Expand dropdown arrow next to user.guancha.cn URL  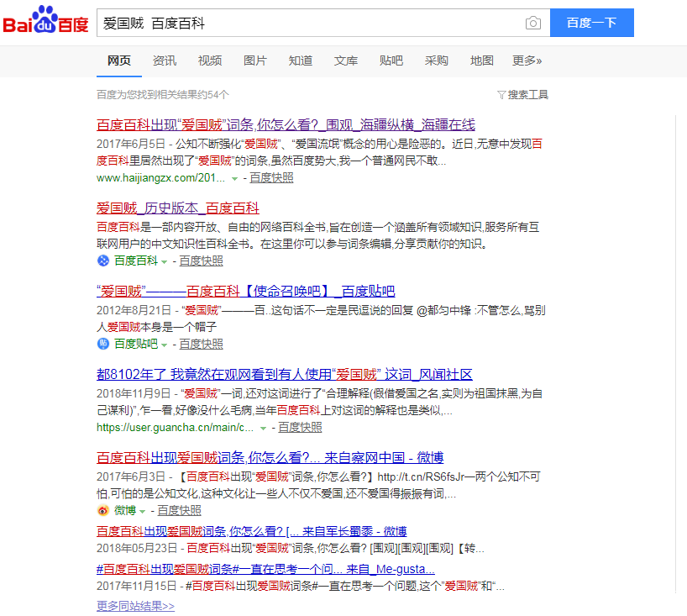point(263,429)
